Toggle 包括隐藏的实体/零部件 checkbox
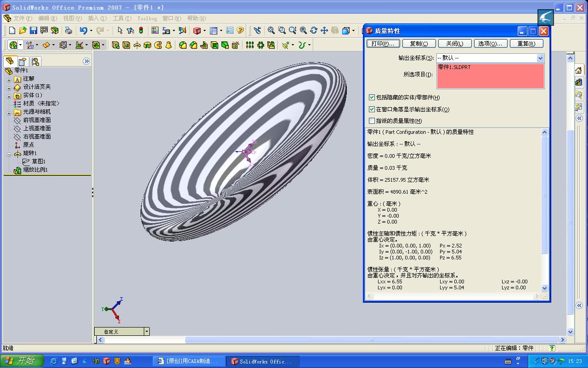The image size is (588, 368). (x=372, y=98)
